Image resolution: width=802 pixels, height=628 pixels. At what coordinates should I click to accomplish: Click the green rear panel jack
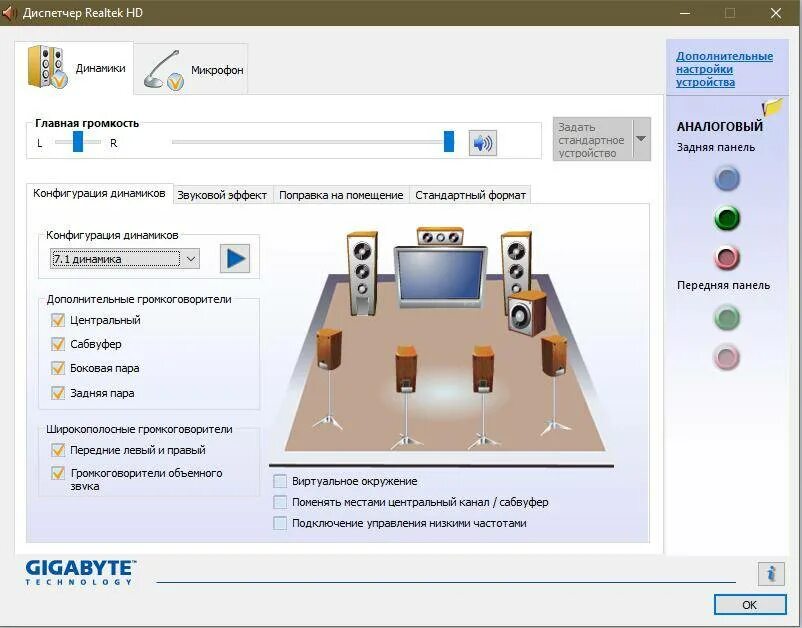click(x=727, y=218)
